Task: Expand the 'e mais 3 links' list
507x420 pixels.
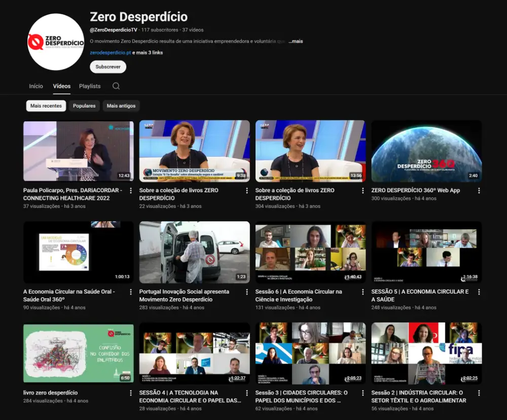Action: [148, 53]
